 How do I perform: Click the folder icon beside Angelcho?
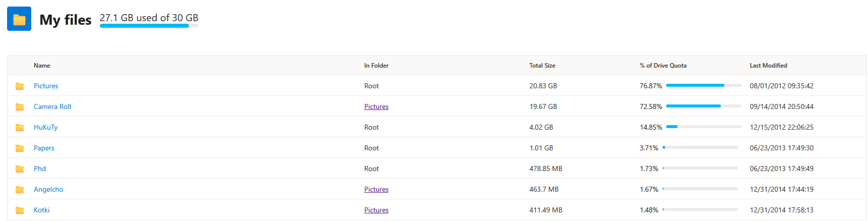tap(20, 190)
